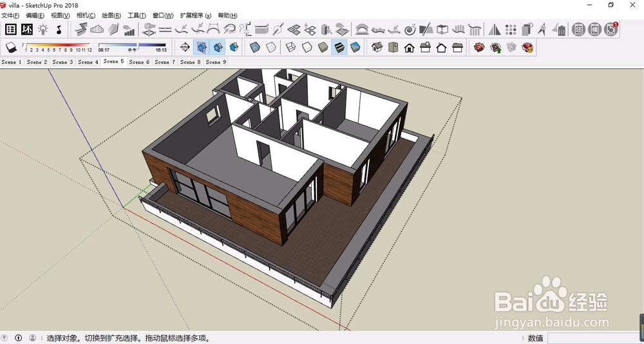This screenshot has height=344, width=644.
Task: Open the 文件(F) menu
Action: [x=10, y=15]
